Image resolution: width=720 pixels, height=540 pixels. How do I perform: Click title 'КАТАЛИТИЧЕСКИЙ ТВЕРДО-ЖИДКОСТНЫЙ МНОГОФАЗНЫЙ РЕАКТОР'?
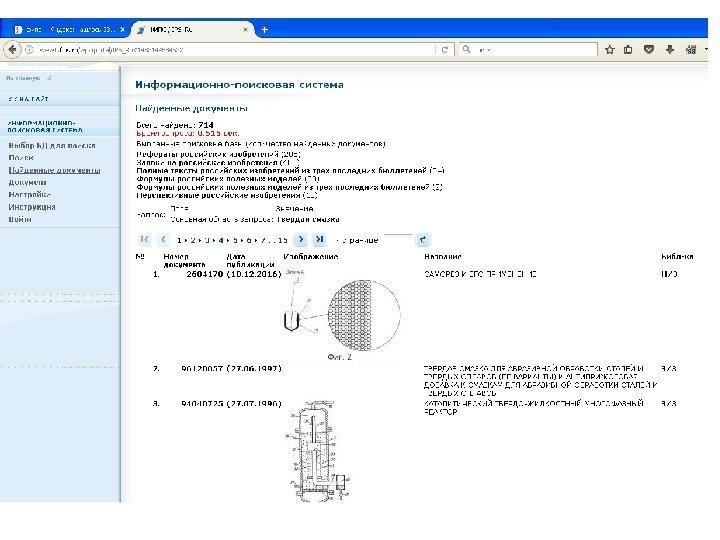tap(533, 408)
